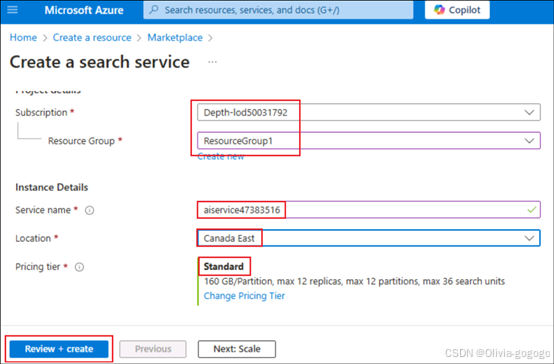The image size is (554, 364).
Task: Show info tooltip for Service name
Action: pos(89,210)
